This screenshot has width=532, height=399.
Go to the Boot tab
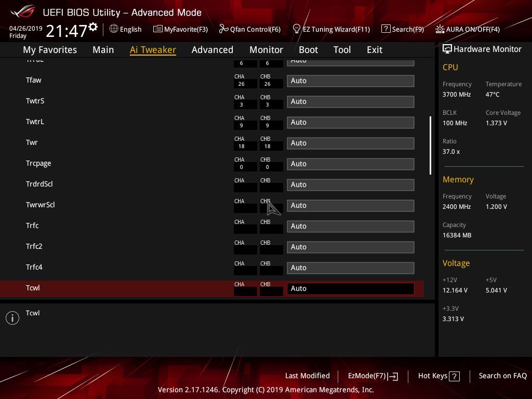[308, 50]
